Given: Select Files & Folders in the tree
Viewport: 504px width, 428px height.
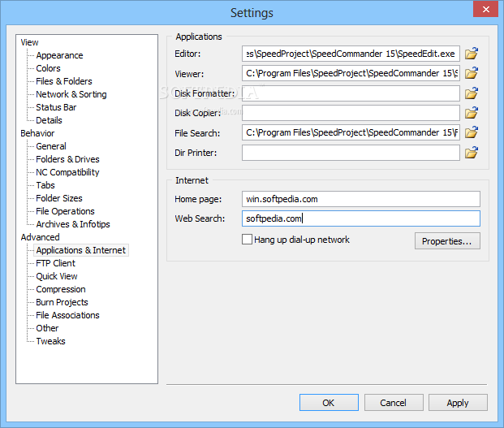Looking at the screenshot, I should 64,81.
